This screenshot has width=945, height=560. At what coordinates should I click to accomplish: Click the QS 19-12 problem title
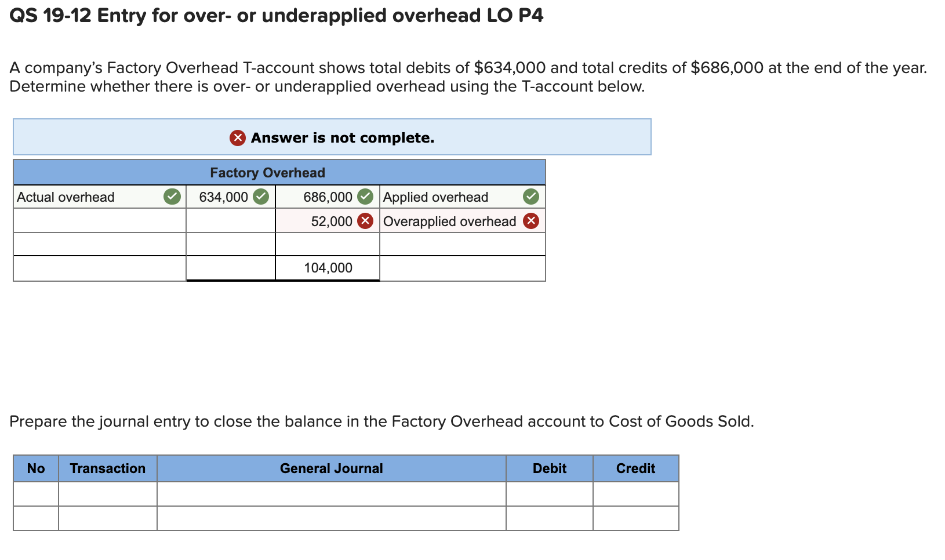[x=277, y=16]
